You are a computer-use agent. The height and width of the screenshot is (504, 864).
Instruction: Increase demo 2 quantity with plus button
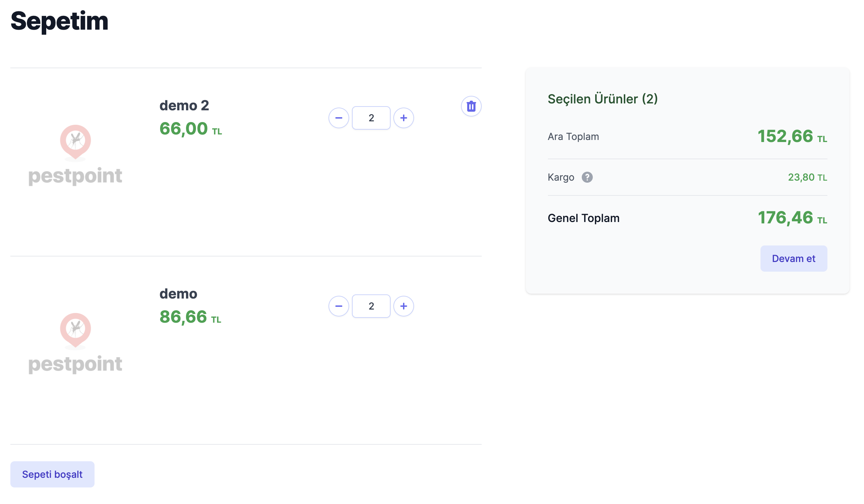(x=403, y=118)
